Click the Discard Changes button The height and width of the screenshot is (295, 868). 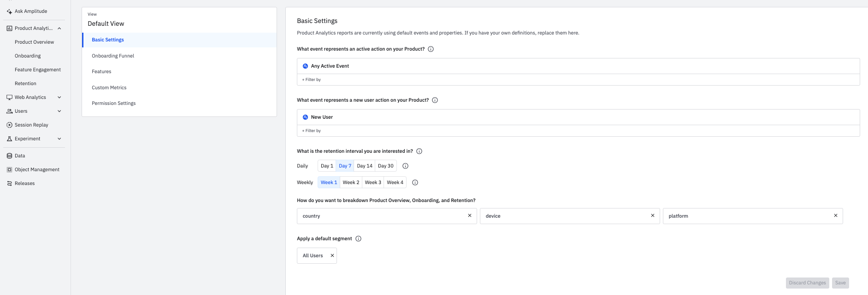[x=807, y=283]
